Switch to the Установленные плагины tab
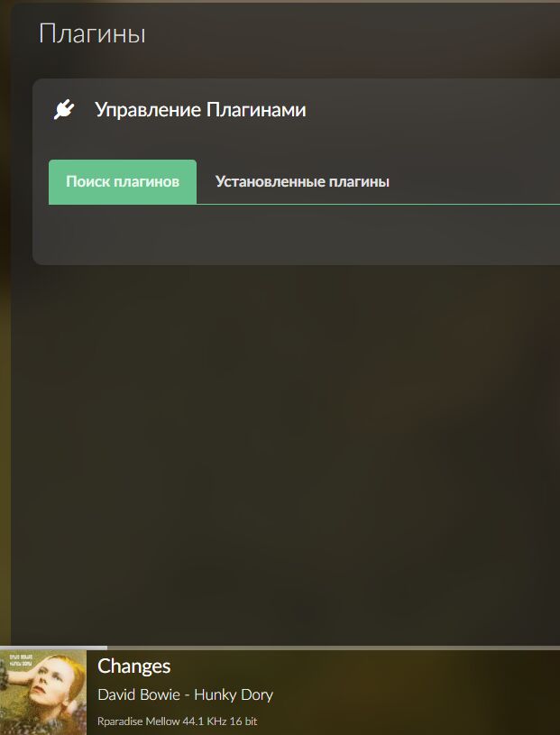 pyautogui.click(x=302, y=182)
